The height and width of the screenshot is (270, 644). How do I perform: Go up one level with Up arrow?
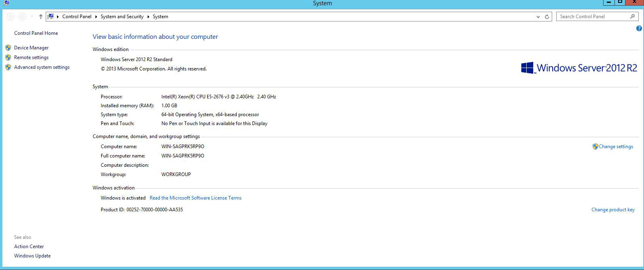click(x=40, y=17)
